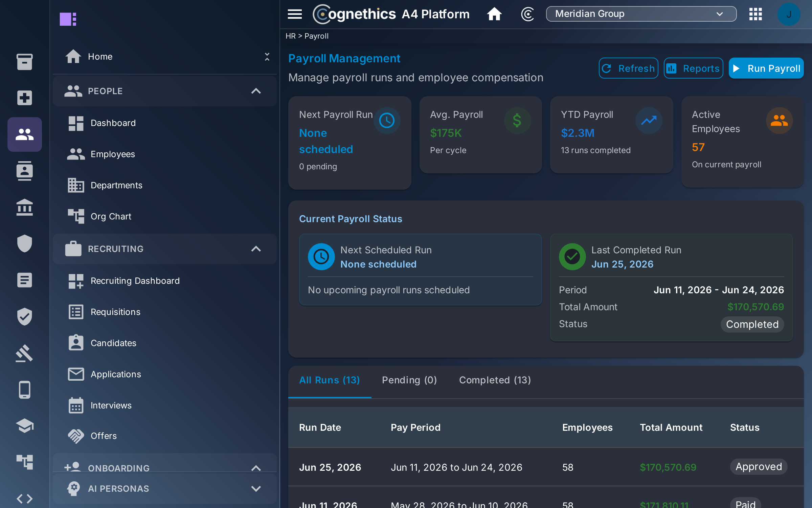Click 'No upcoming payroll runs scheduled' text
Viewport: 812px width, 508px height.
click(x=389, y=290)
